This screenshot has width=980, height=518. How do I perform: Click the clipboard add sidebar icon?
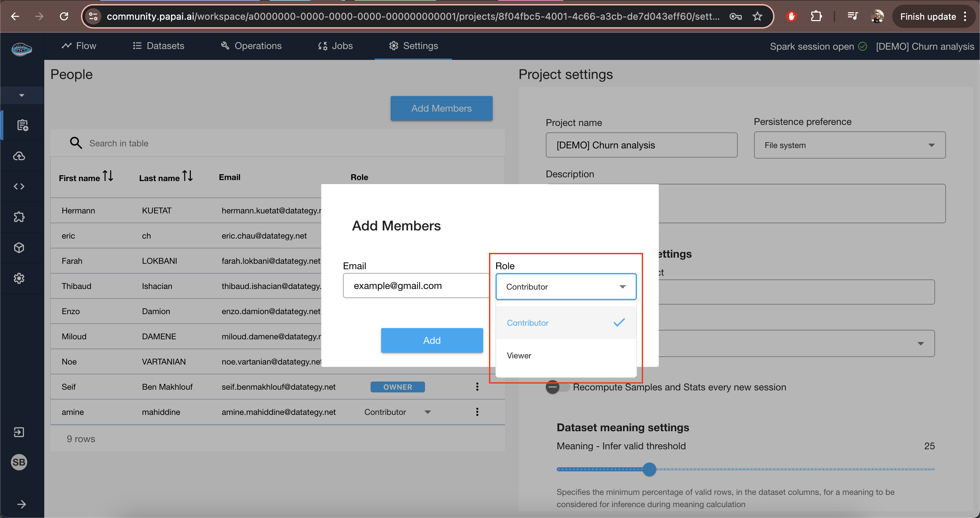pos(22,125)
